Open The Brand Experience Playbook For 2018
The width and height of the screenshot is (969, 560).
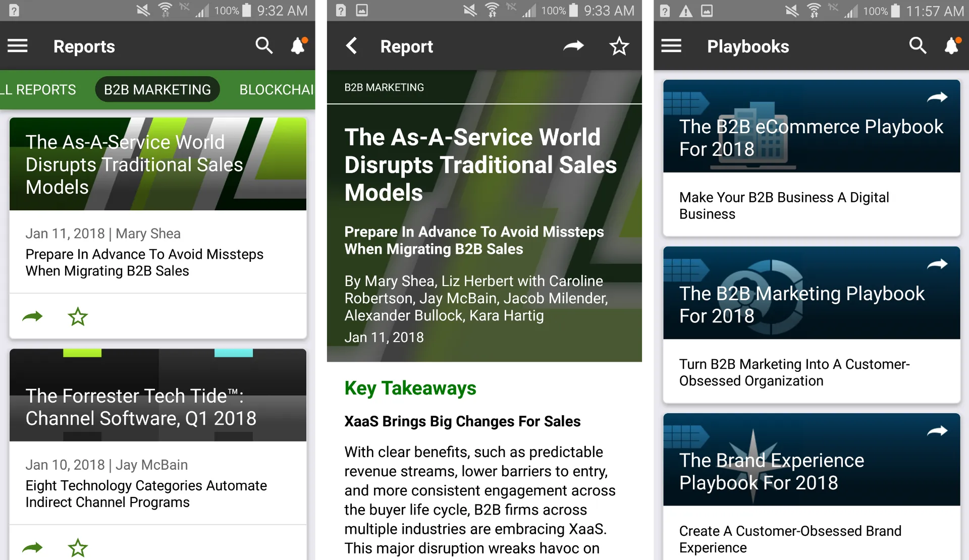pos(812,460)
